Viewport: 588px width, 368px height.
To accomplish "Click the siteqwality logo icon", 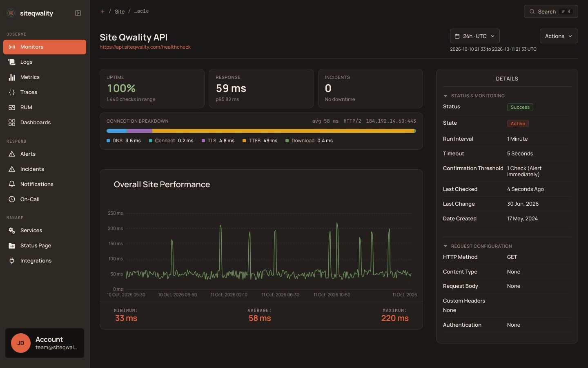I will 11,13.
